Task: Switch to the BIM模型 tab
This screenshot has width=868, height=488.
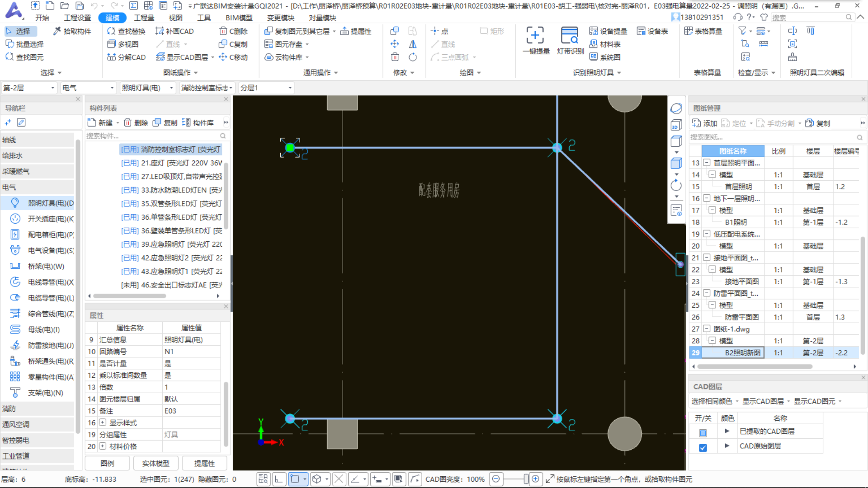Action: [x=239, y=18]
